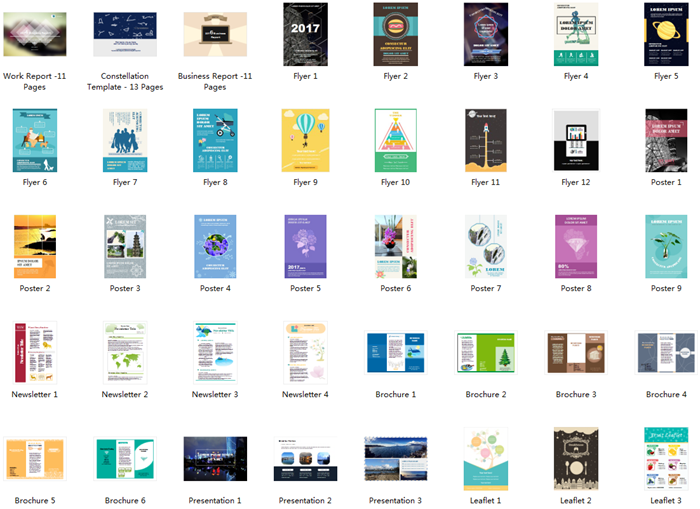Open the Flyer 12 template thumbnail
This screenshot has height=509, width=700.
click(x=576, y=140)
